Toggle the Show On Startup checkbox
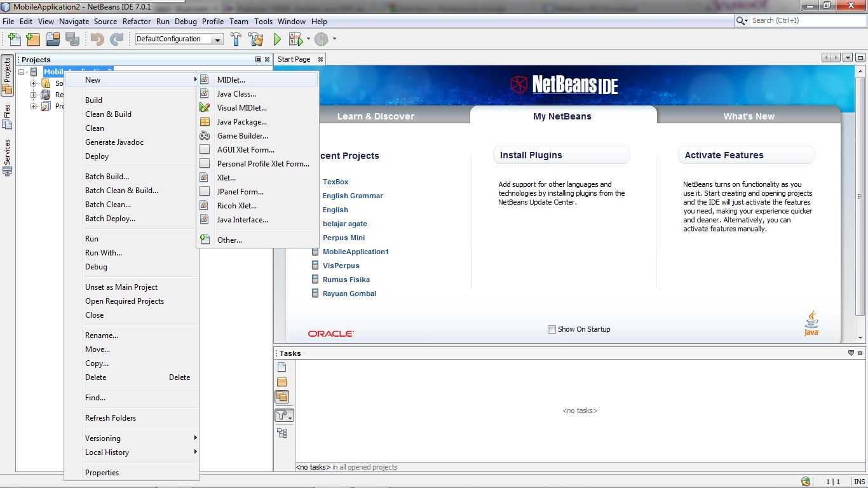Viewport: 868px width, 488px height. (552, 329)
